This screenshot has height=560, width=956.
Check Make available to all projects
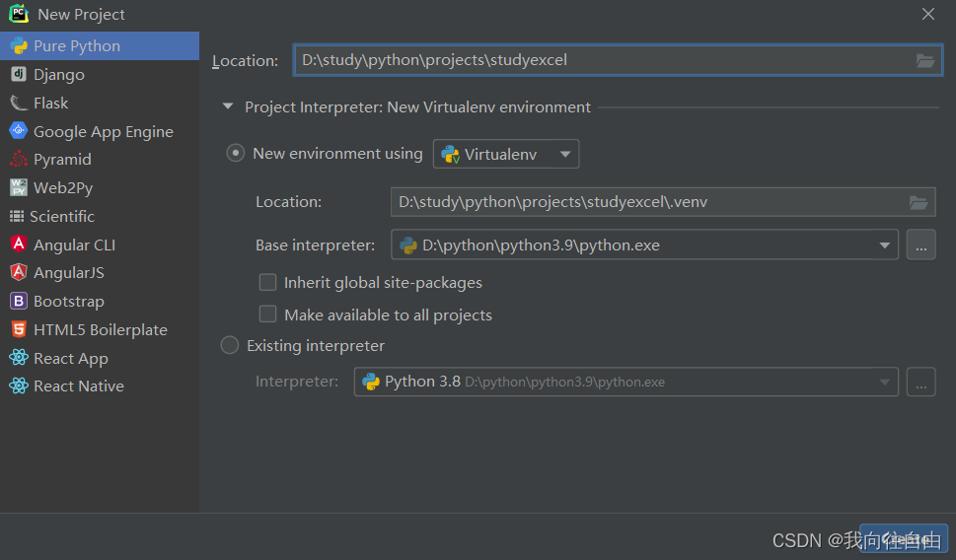(267, 315)
